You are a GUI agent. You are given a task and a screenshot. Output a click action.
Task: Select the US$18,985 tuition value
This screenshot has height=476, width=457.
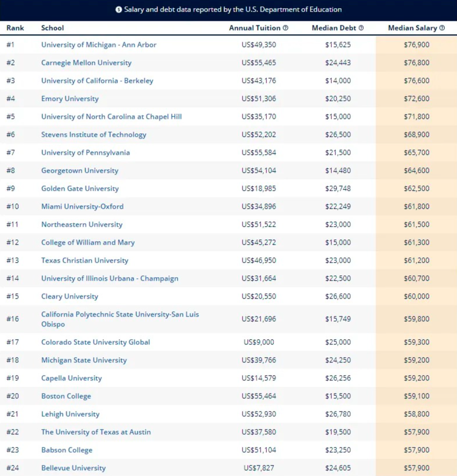pyautogui.click(x=259, y=188)
